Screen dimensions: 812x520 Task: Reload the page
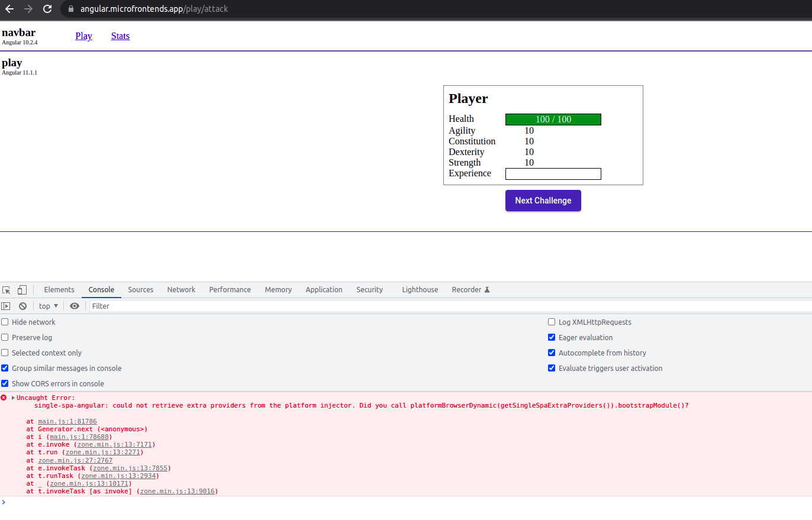click(x=47, y=9)
